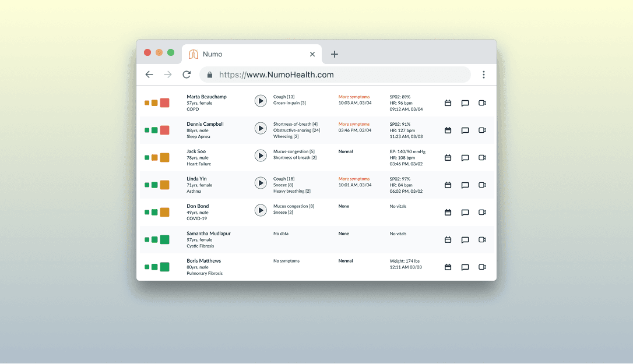Start video call with Jack Soo

point(482,158)
